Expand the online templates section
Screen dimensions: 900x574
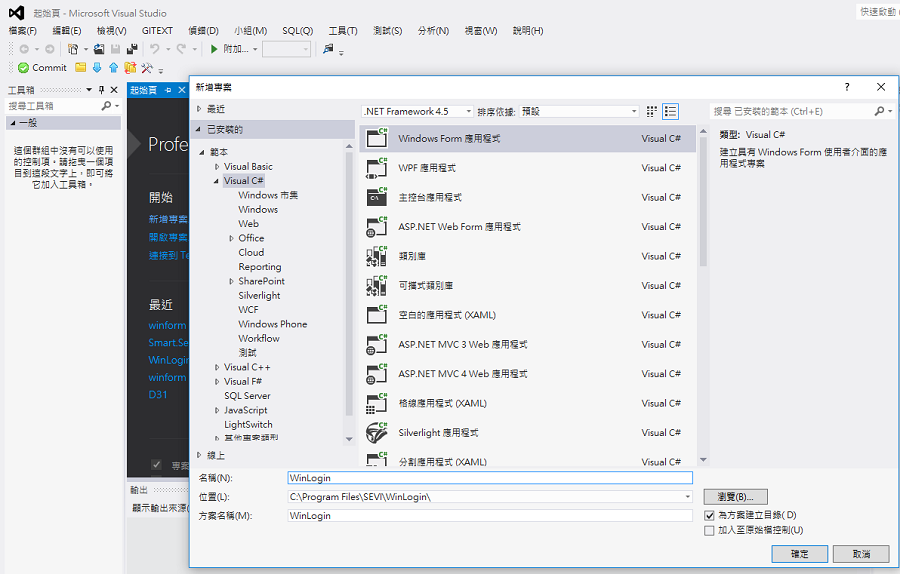pyautogui.click(x=199, y=455)
